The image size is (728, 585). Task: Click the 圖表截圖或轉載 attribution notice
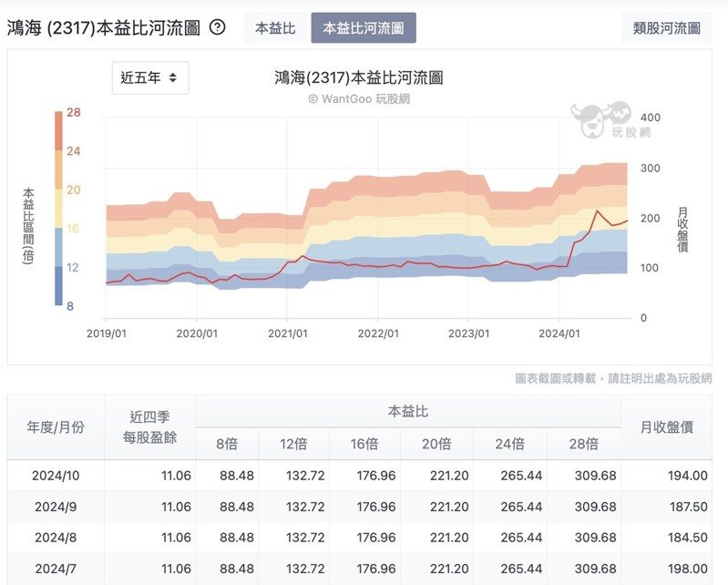pos(613,378)
